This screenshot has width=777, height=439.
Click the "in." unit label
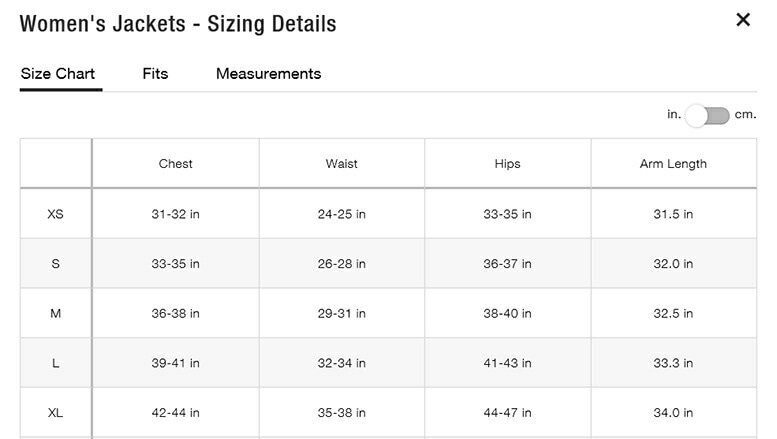674,115
